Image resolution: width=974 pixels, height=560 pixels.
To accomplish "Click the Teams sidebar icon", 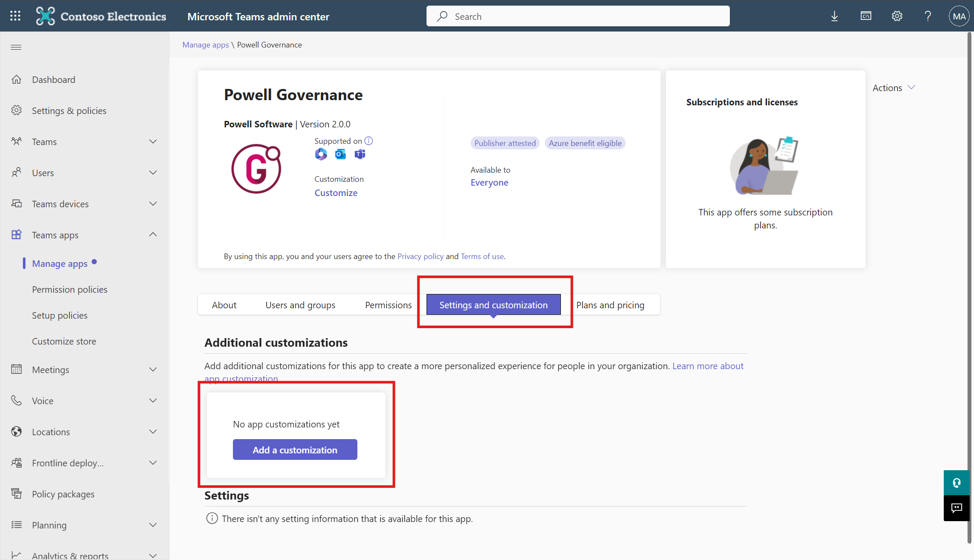I will pyautogui.click(x=16, y=142).
